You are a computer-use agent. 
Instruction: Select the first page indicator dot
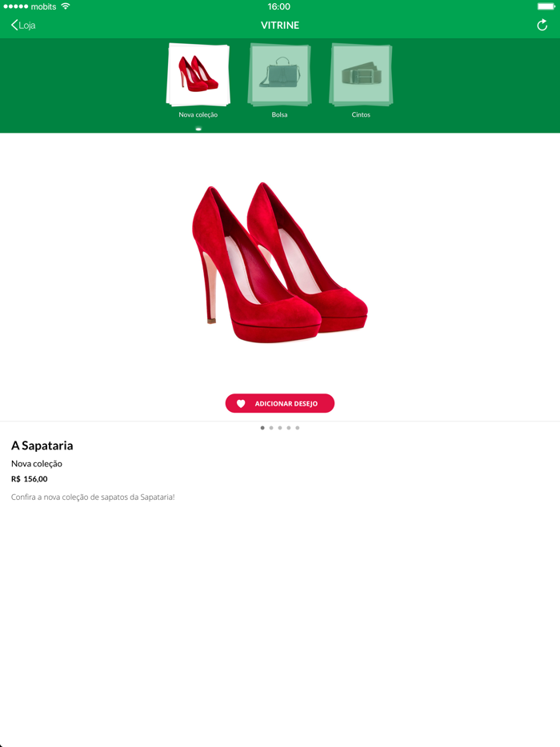coord(262,428)
